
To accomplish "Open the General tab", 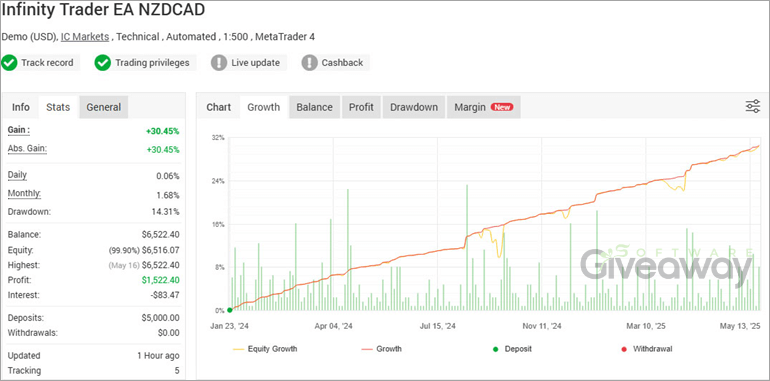I will [104, 107].
